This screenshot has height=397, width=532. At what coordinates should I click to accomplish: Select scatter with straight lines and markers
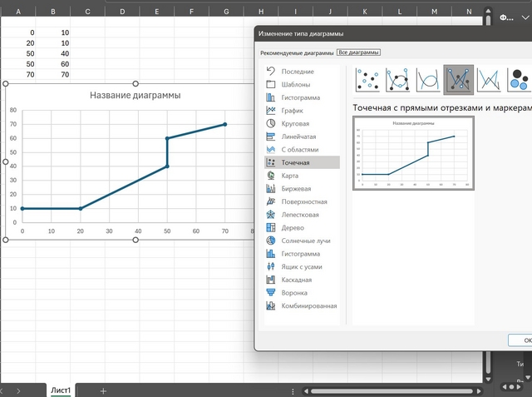pyautogui.click(x=458, y=81)
